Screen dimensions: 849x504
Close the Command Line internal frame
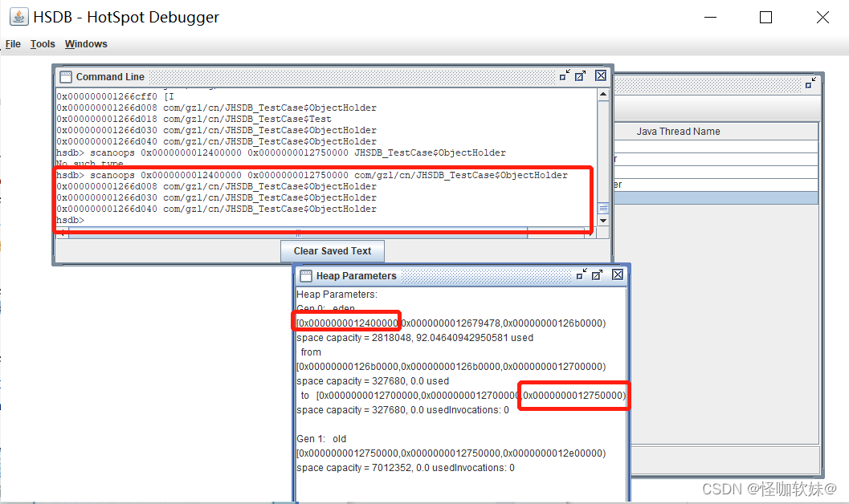(601, 75)
